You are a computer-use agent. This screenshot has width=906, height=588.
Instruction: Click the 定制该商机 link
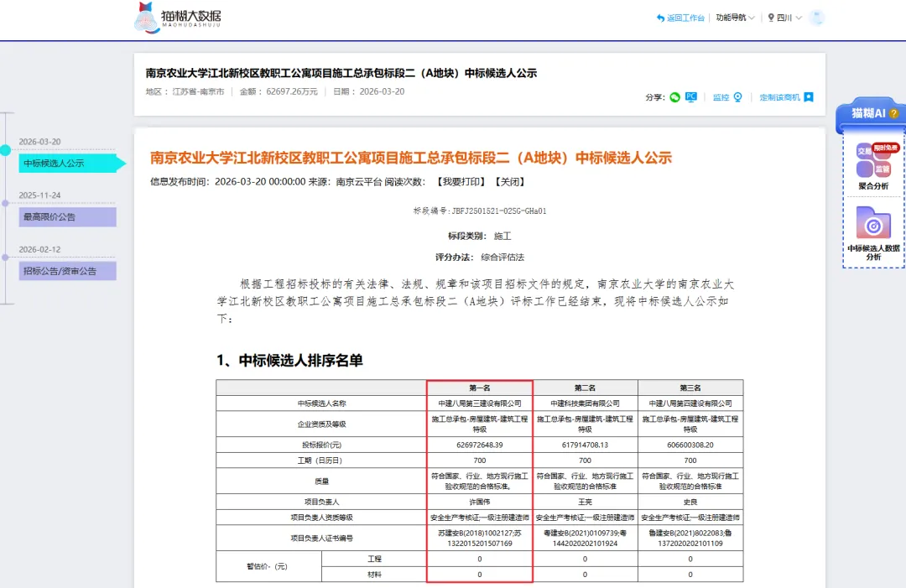pos(779,97)
